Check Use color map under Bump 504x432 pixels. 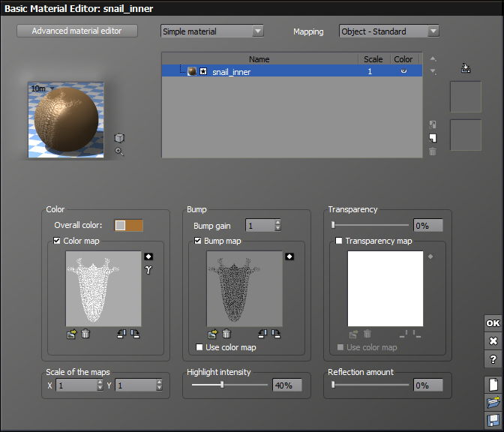[x=199, y=347]
